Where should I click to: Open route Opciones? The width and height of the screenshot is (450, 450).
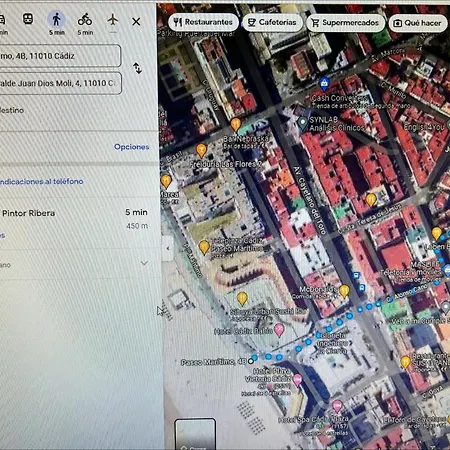(x=132, y=147)
